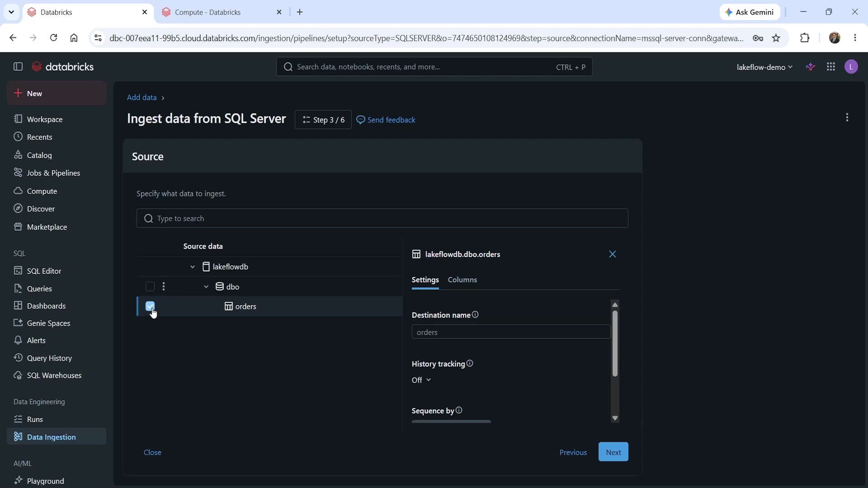Go back in browser history
This screenshot has height=488, width=868.
point(13,38)
